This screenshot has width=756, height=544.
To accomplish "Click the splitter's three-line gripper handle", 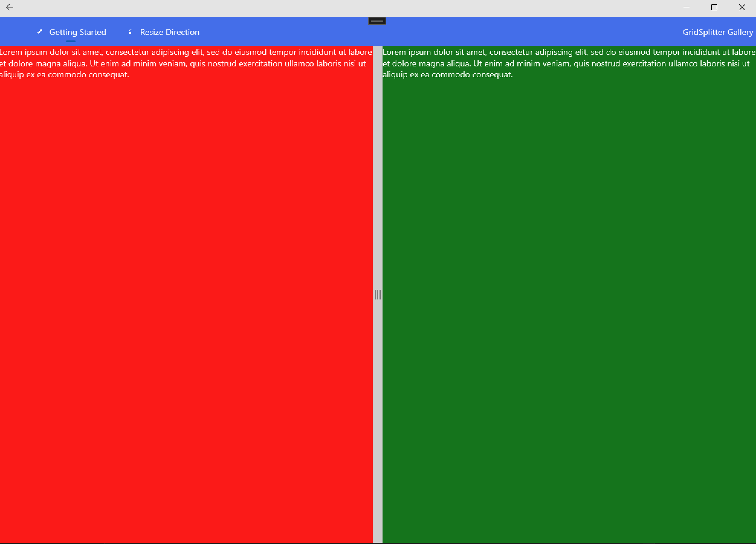I will [377, 294].
